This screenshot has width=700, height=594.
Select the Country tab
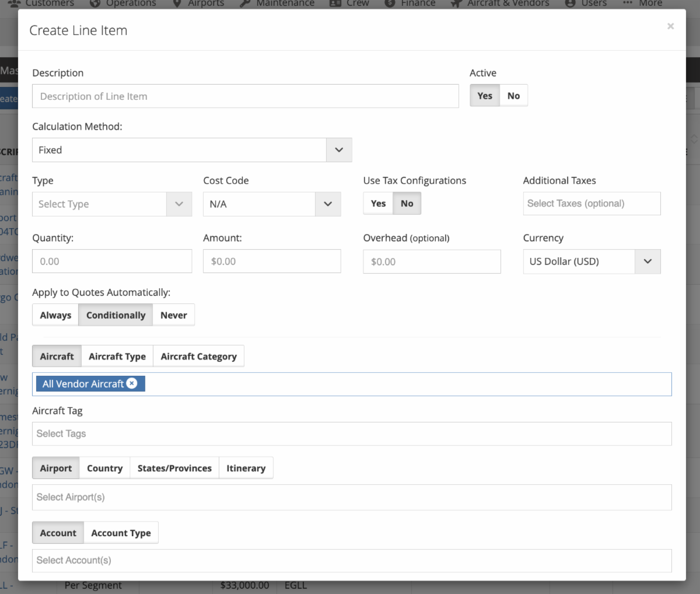coord(105,468)
